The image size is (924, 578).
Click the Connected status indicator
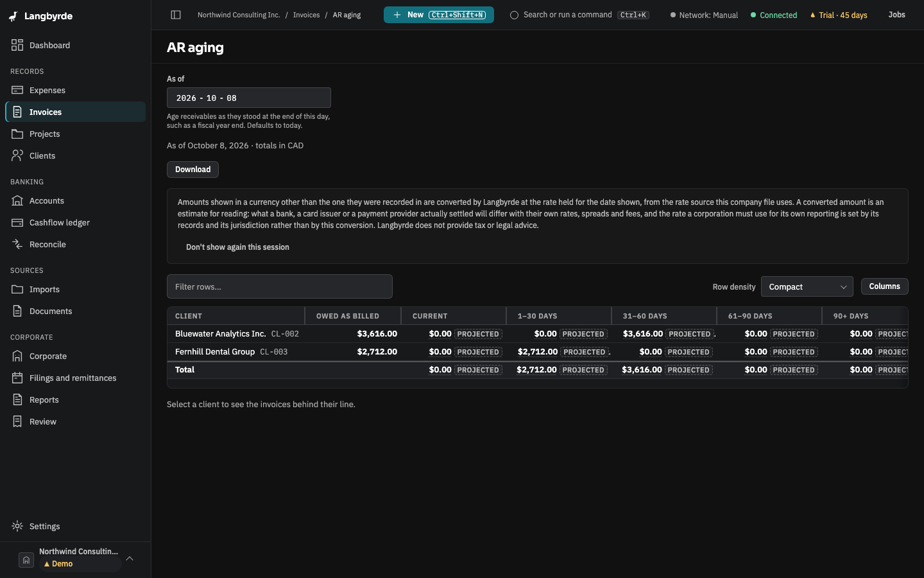[774, 15]
